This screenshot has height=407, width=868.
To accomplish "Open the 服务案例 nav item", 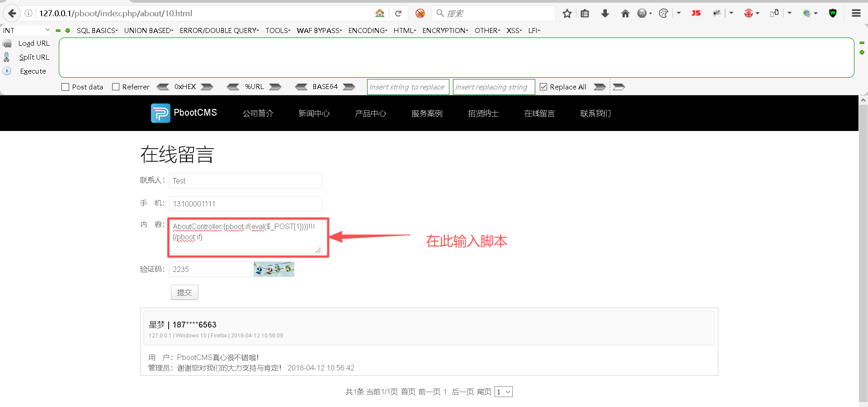I will [427, 113].
